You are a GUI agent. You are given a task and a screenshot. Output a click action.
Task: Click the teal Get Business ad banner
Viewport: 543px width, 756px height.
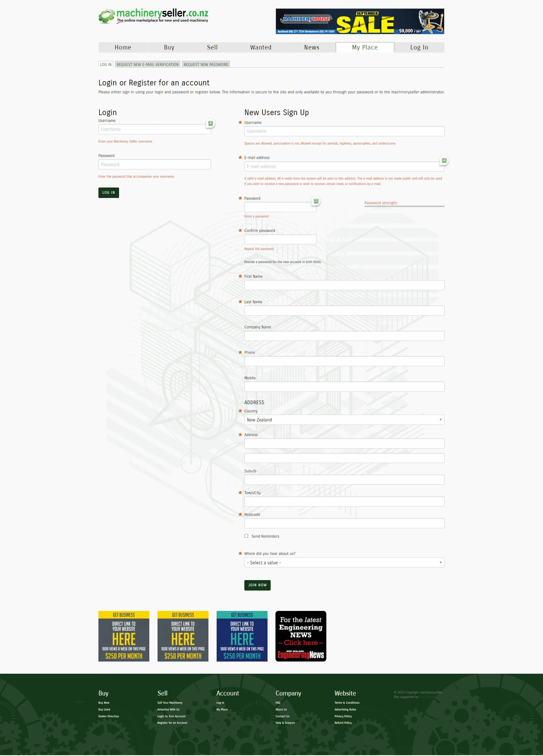(x=242, y=636)
